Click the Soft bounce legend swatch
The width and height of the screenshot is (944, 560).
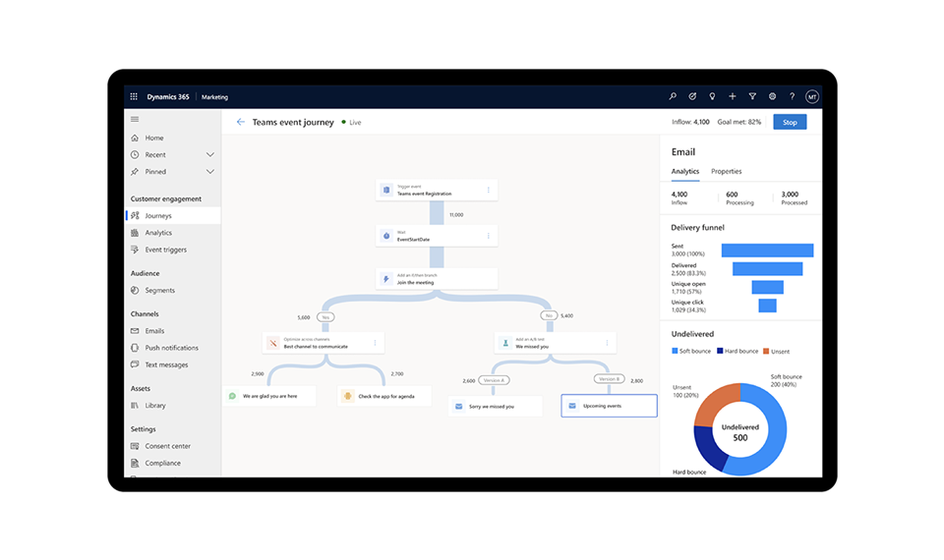tap(675, 351)
